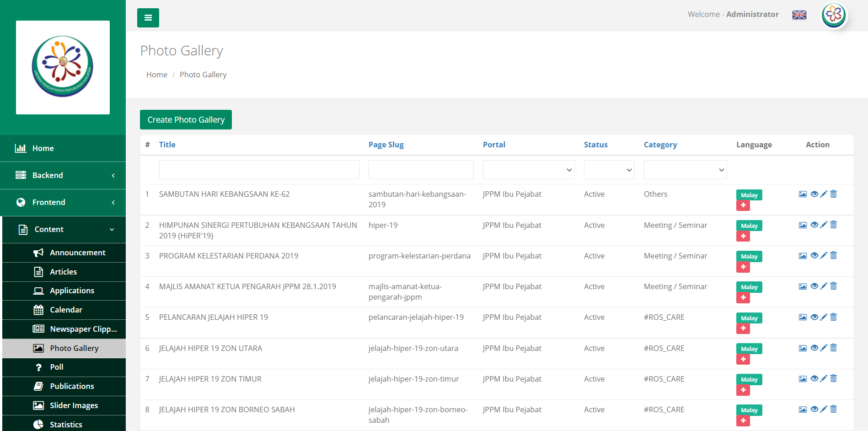
Task: View MAJLIS AMANAT KETUA PENGARAH via eye icon
Action: point(814,286)
